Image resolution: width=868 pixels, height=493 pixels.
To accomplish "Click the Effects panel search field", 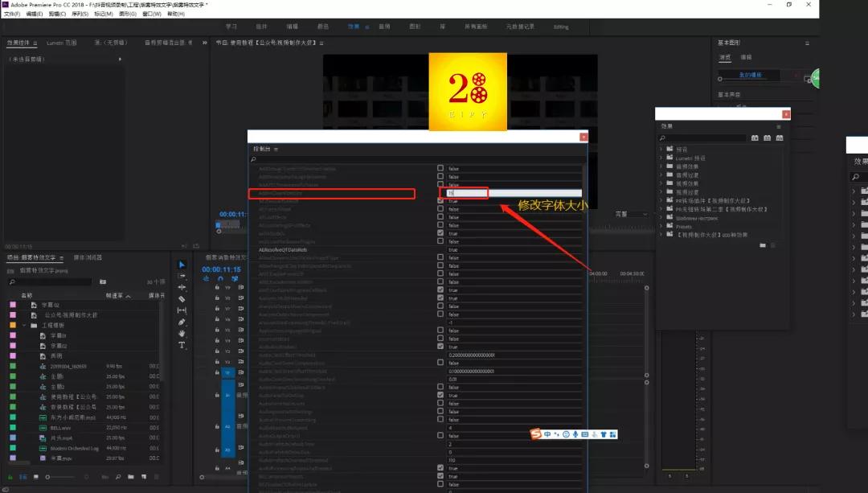I will (x=702, y=138).
